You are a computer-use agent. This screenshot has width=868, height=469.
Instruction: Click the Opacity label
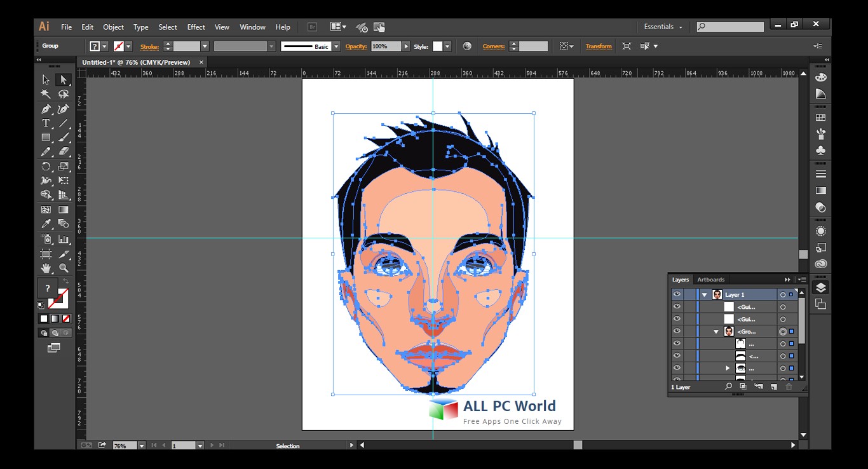coord(356,46)
